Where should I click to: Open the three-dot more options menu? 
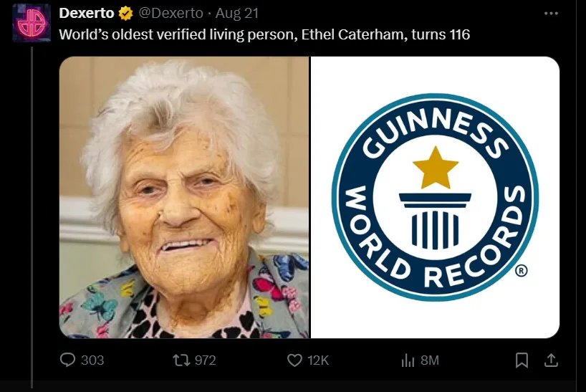(x=551, y=14)
